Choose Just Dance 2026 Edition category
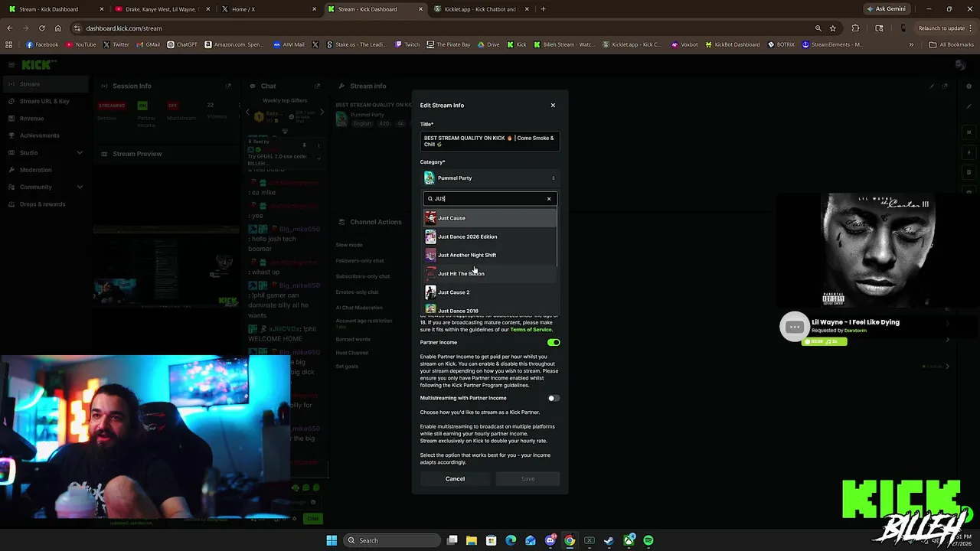This screenshot has width=980, height=551. [x=490, y=236]
